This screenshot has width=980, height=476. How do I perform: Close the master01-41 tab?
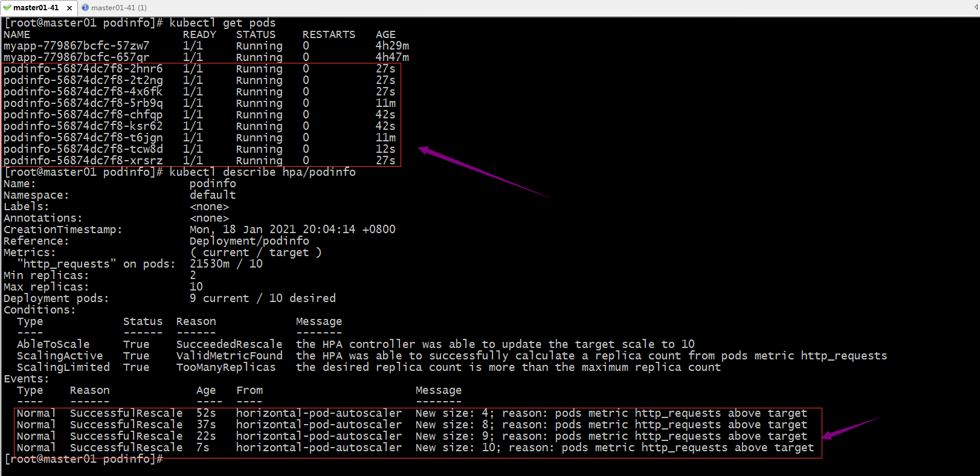pyautogui.click(x=69, y=8)
